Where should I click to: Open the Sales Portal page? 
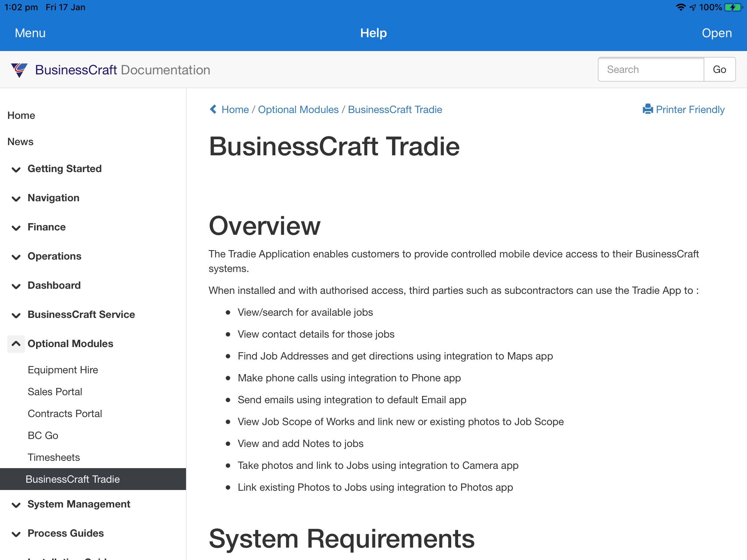pos(55,392)
